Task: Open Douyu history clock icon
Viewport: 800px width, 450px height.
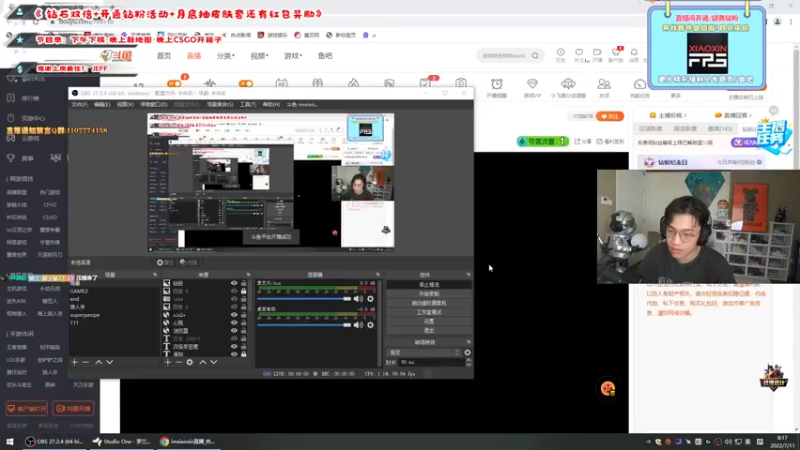Action: (561, 53)
